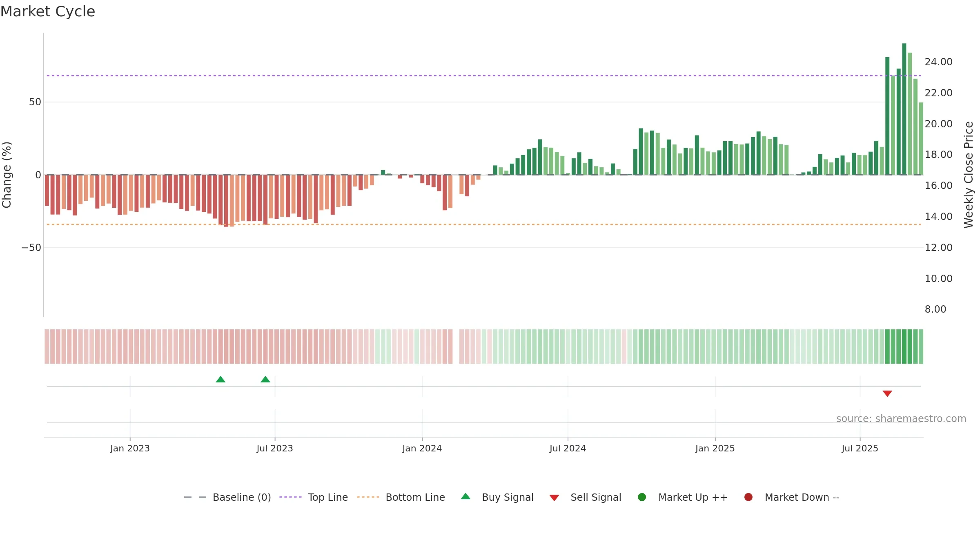Toggle the Market Up ++ legend entry

683,497
